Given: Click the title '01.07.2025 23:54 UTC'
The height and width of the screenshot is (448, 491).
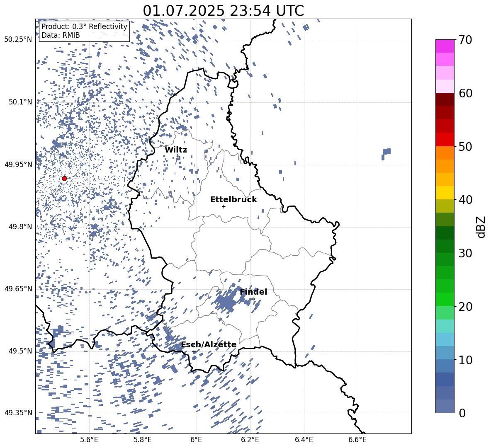Looking at the screenshot, I should pyautogui.click(x=223, y=11).
